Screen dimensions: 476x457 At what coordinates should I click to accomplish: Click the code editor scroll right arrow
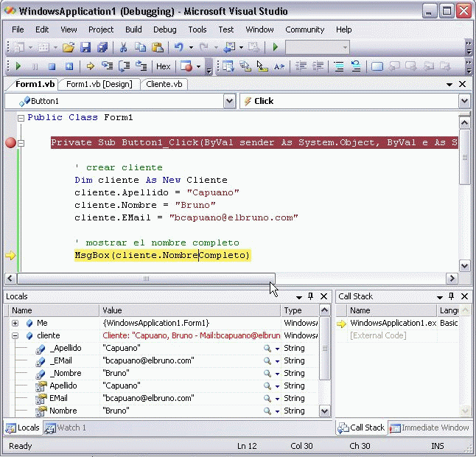[x=452, y=278]
